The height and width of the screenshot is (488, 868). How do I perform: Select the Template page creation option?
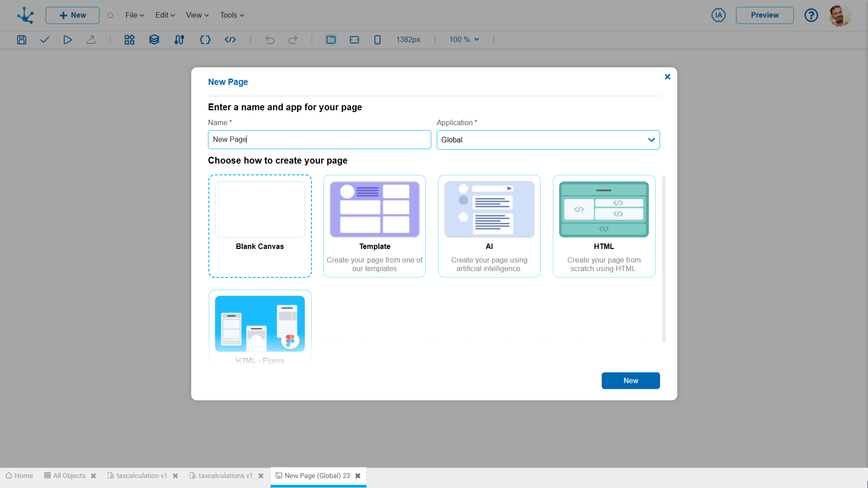[x=374, y=225]
